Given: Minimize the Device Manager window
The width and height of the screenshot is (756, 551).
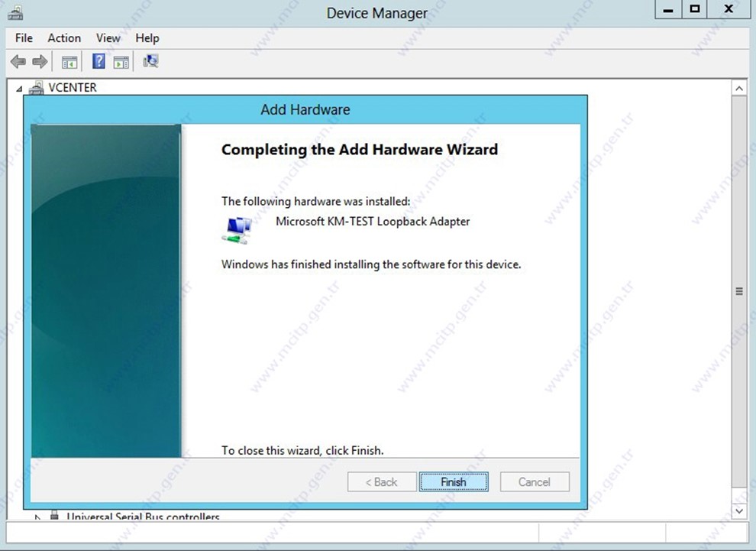Looking at the screenshot, I should 668,10.
